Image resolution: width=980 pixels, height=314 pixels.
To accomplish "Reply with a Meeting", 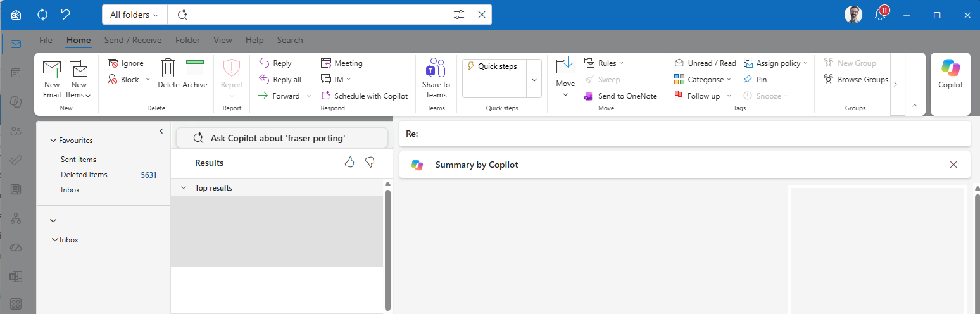I will pos(342,63).
